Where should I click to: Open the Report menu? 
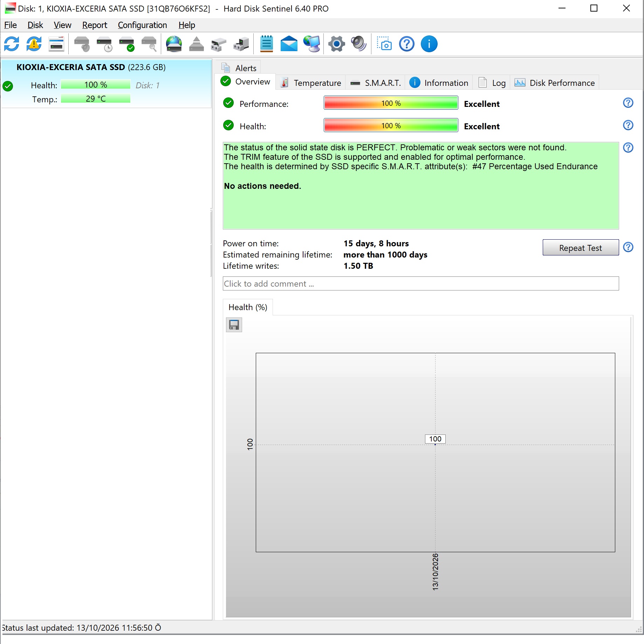95,25
